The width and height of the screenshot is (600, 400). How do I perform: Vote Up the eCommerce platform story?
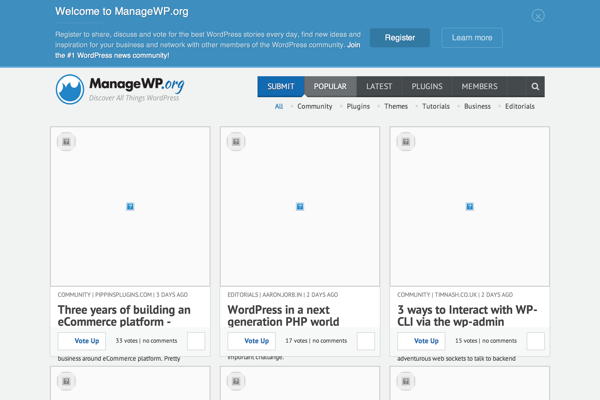pos(82,341)
